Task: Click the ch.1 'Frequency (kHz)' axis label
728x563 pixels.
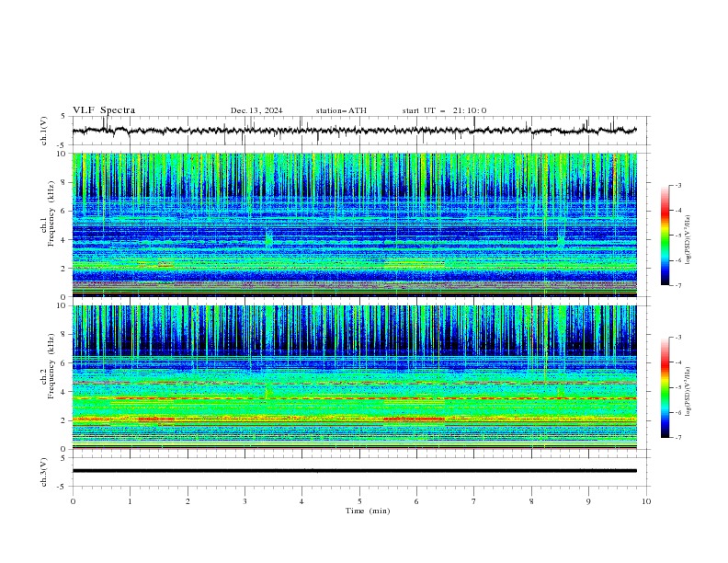Action: pos(51,214)
